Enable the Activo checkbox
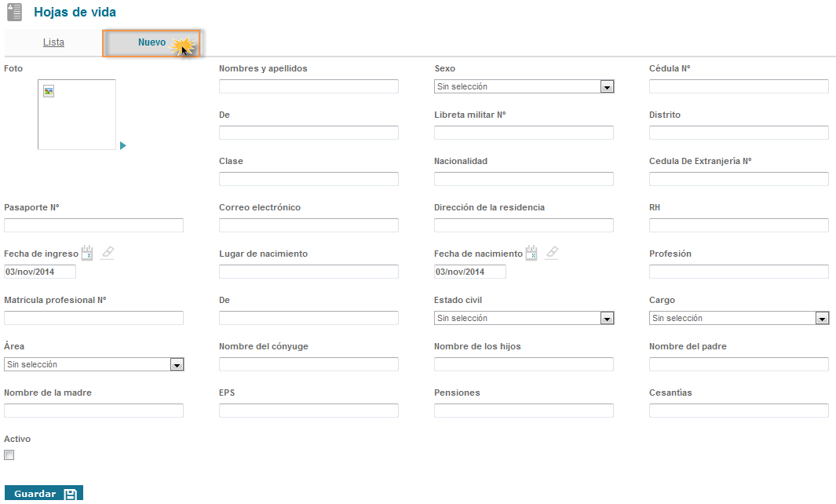The height and width of the screenshot is (504, 836). tap(9, 455)
